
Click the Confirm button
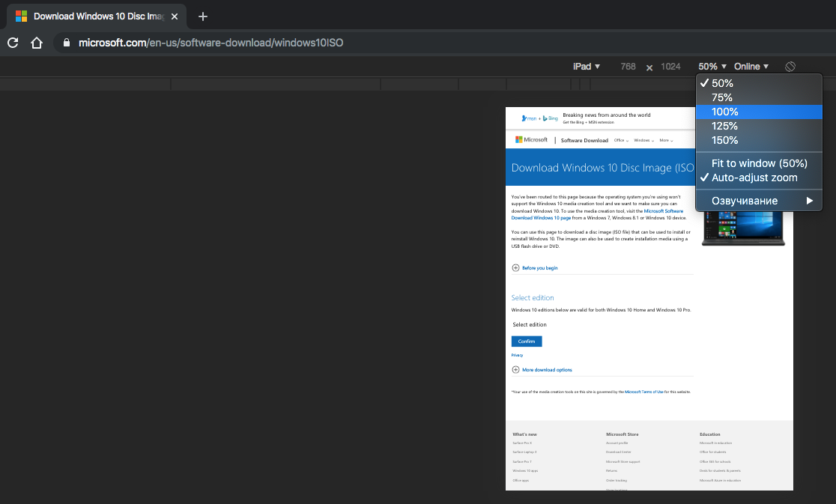click(527, 341)
